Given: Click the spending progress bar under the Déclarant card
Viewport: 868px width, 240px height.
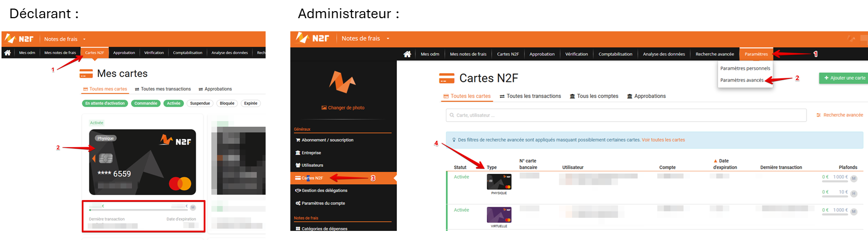Looking at the screenshot, I should tap(139, 210).
